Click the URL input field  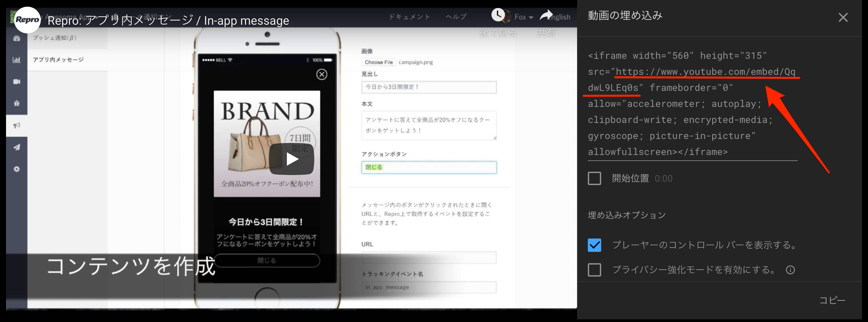tap(429, 258)
